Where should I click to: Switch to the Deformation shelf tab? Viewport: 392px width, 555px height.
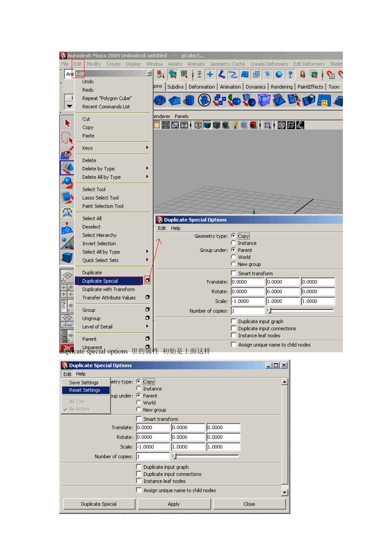pos(202,87)
